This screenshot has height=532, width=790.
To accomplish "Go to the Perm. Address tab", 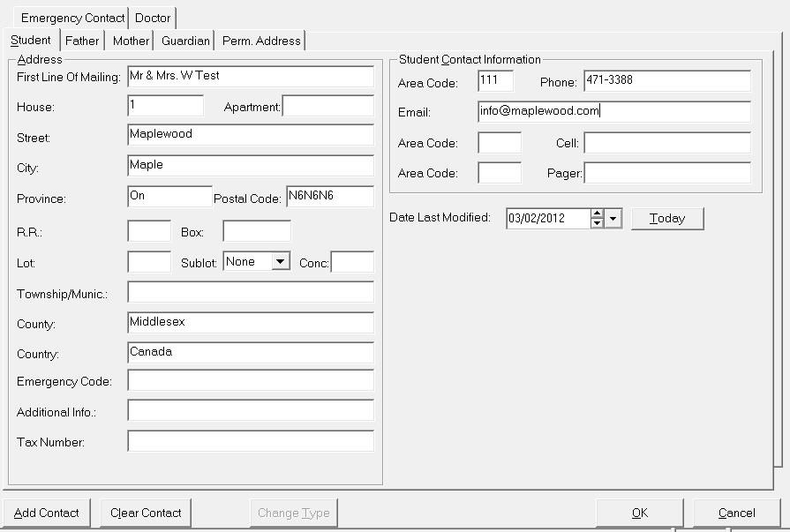I will (261, 41).
